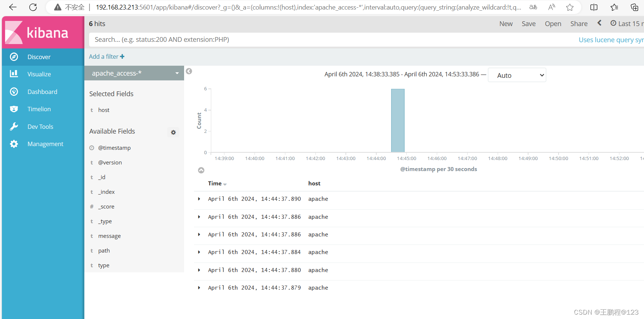Open browser favorites list icon
The width and height of the screenshot is (644, 319).
tap(614, 7)
